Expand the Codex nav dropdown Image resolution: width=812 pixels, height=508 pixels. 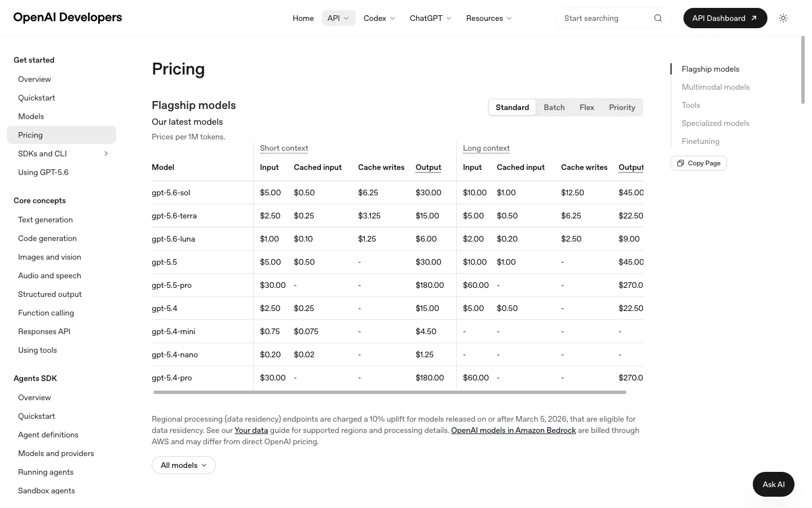tap(379, 18)
